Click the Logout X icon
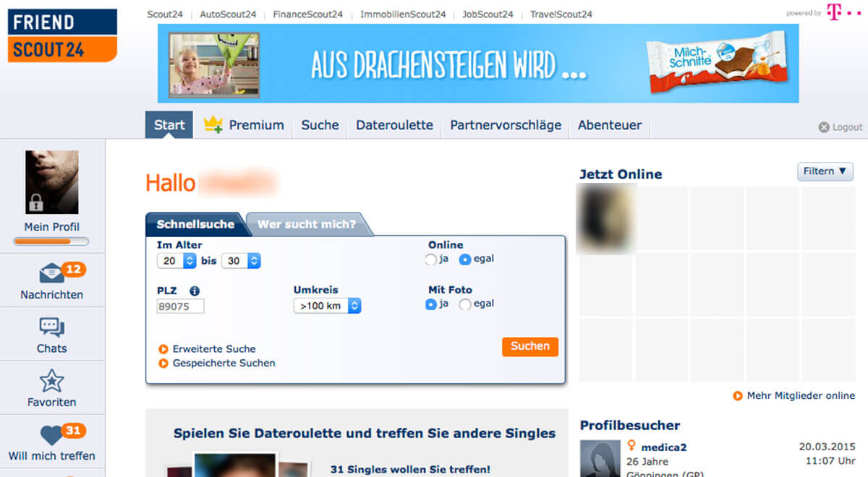 coord(824,127)
